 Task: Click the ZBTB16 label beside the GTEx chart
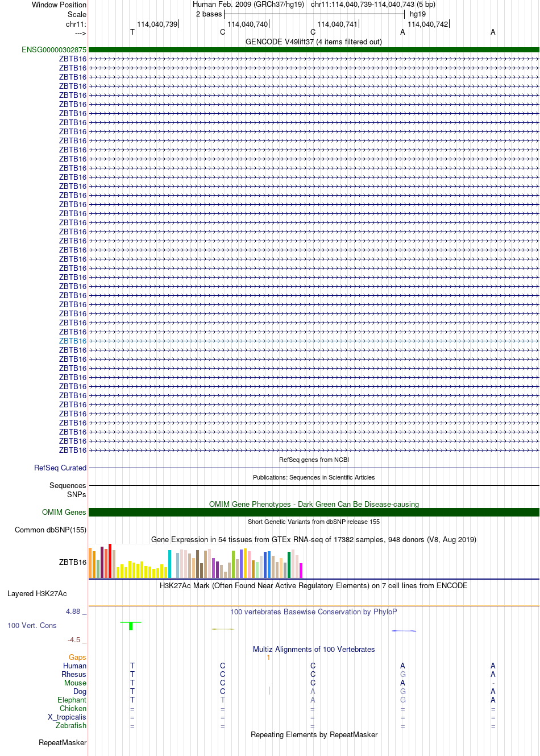[73, 563]
